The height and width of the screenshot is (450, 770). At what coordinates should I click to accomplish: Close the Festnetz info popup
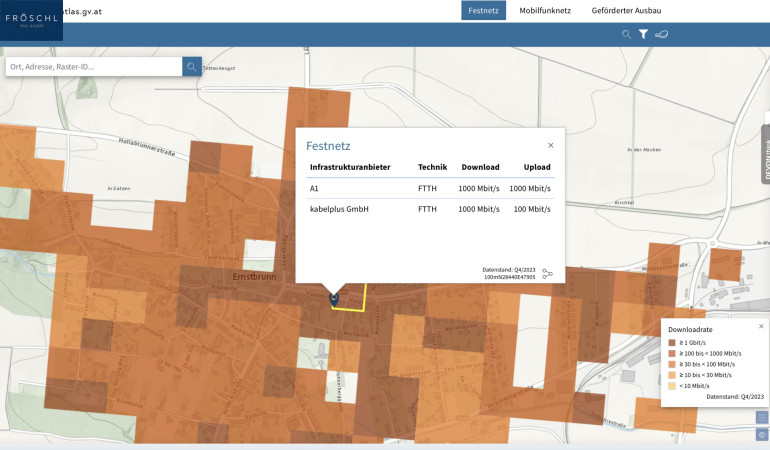click(x=550, y=145)
